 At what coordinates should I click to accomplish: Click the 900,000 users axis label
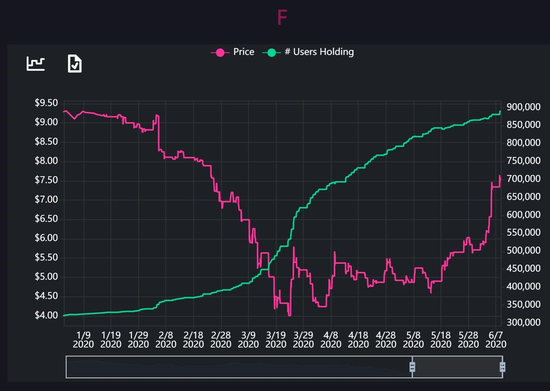pyautogui.click(x=523, y=107)
